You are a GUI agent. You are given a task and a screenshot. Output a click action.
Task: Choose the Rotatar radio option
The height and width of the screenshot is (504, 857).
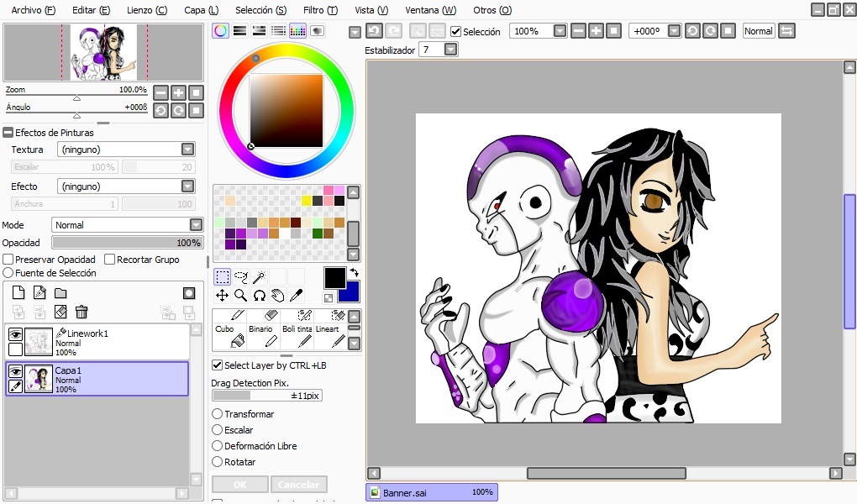[217, 462]
